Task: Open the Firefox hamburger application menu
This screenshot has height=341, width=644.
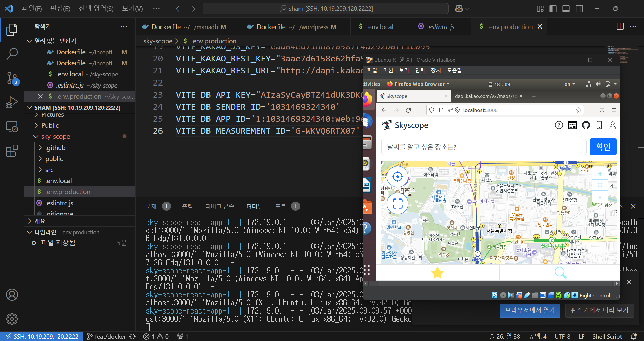Action: tap(614, 110)
